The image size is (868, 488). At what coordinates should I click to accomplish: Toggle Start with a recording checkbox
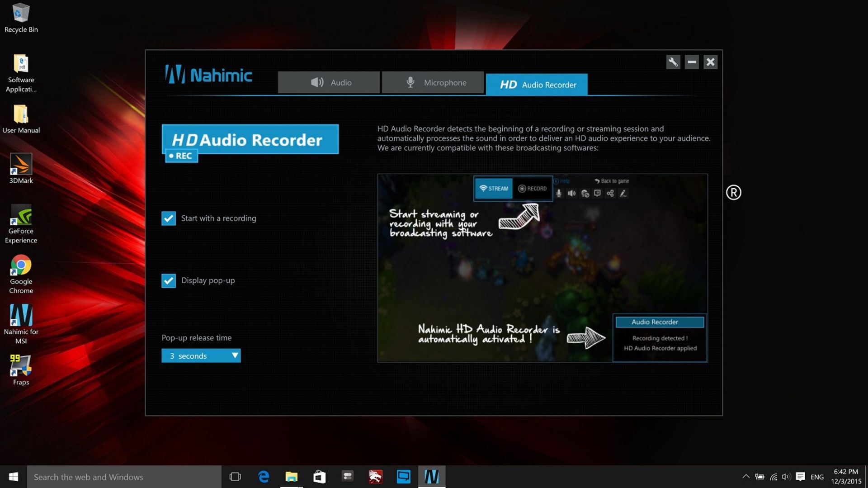[169, 218]
